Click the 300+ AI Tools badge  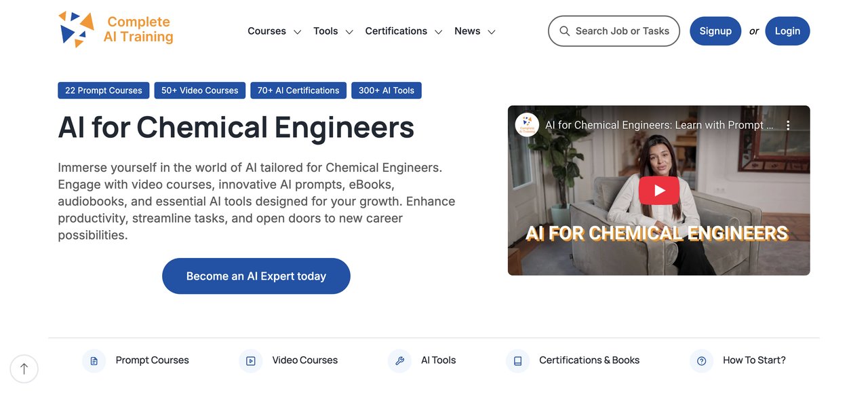pos(387,90)
